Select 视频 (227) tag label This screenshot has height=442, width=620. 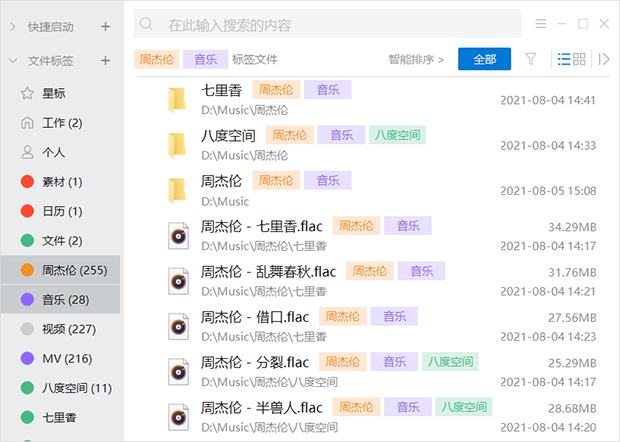pyautogui.click(x=69, y=329)
